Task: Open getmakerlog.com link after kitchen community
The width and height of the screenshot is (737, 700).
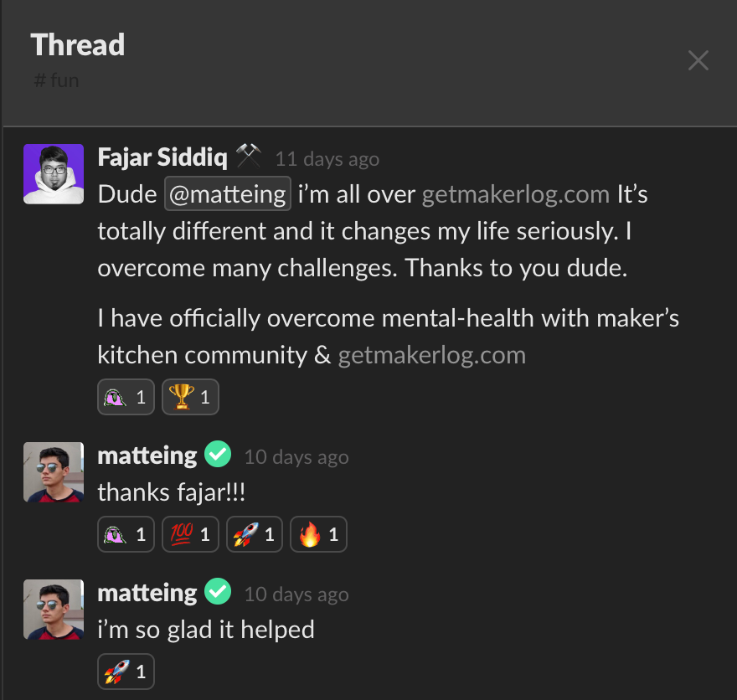Action: click(432, 355)
